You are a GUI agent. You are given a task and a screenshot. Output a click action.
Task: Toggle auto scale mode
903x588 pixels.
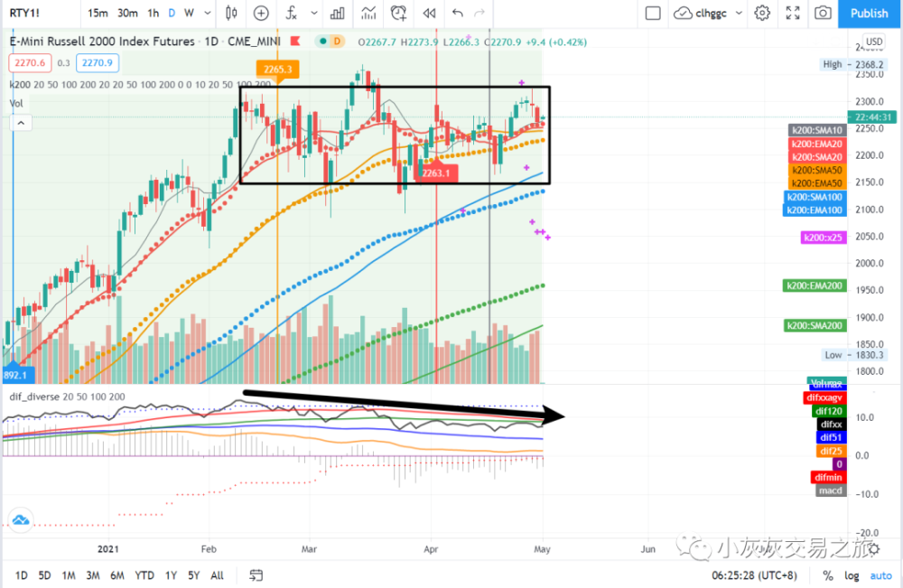pyautogui.click(x=881, y=575)
